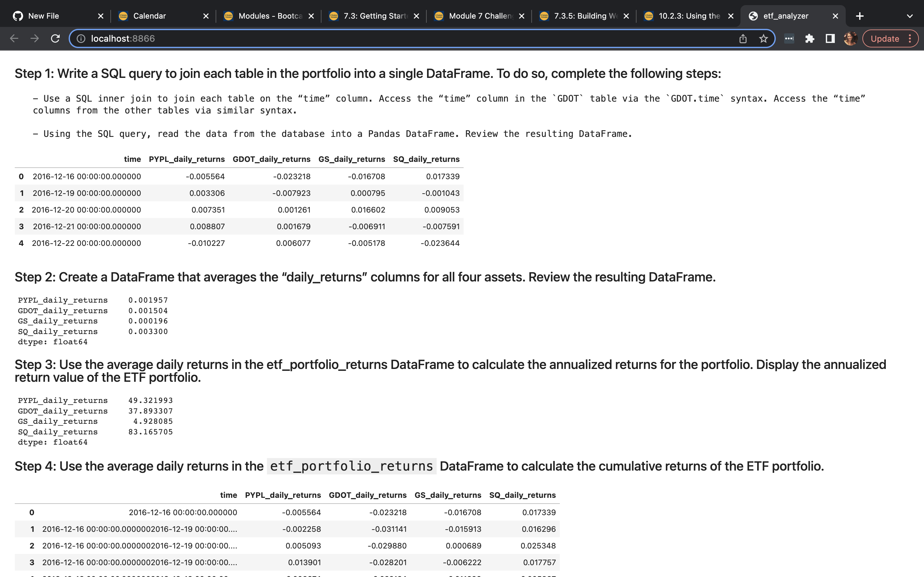
Task: Expand the tab search chevron
Action: [x=910, y=16]
